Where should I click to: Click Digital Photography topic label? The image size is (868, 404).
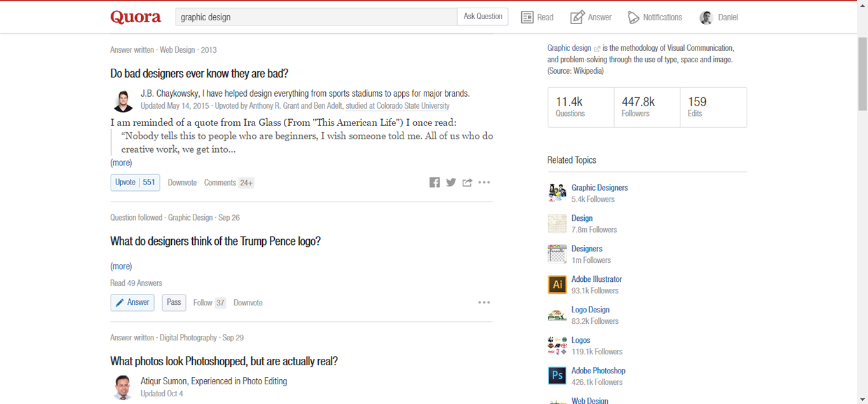tap(188, 338)
